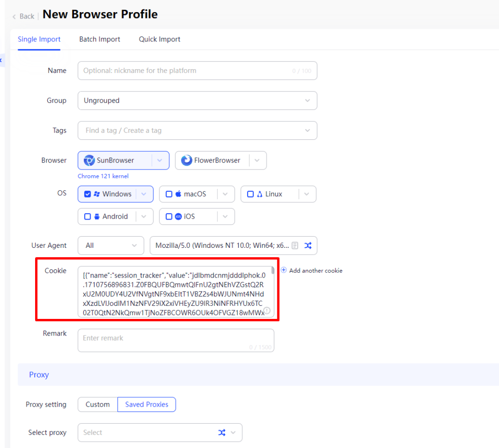Click the plus icon to add another cookie
This screenshot has width=499, height=448.
coord(284,270)
